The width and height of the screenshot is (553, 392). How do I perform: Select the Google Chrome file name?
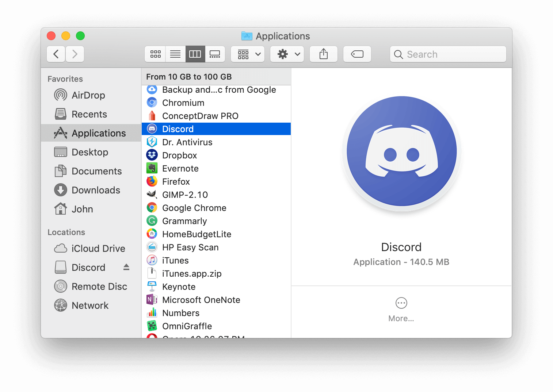(194, 208)
